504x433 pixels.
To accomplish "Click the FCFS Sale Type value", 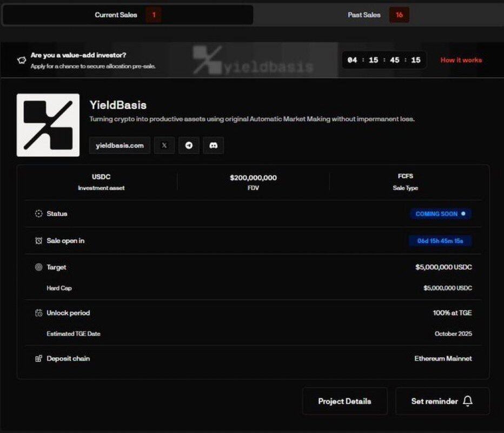I will point(406,176).
